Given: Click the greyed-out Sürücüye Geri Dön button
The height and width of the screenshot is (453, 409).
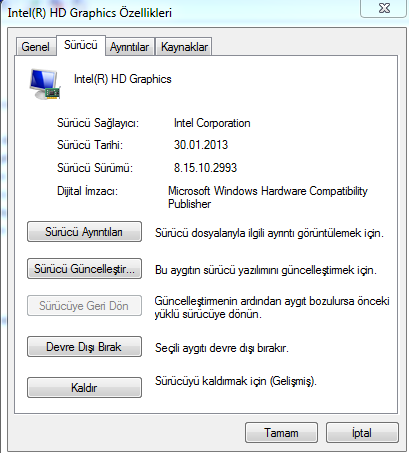Looking at the screenshot, I should pos(84,306).
